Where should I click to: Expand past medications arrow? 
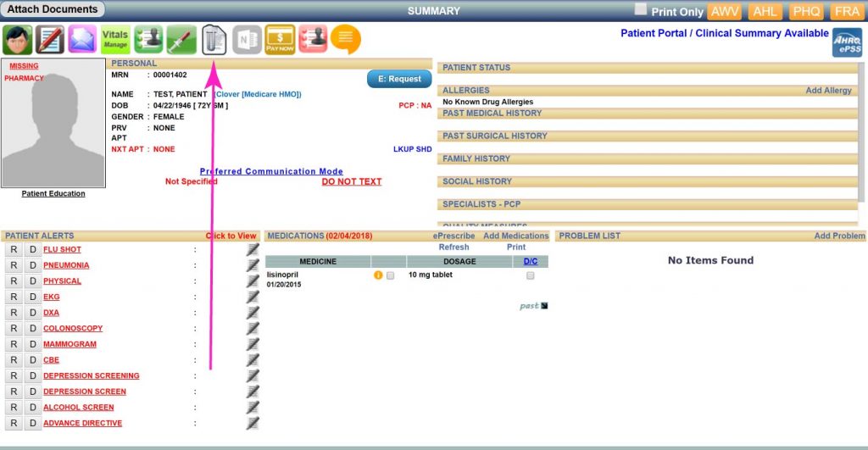tap(544, 306)
